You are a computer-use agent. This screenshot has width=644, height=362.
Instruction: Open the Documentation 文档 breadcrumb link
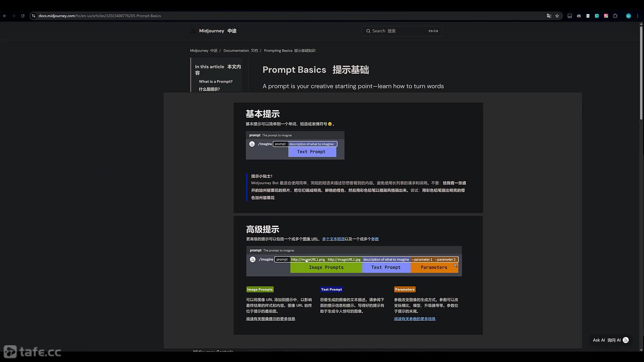coord(240,51)
